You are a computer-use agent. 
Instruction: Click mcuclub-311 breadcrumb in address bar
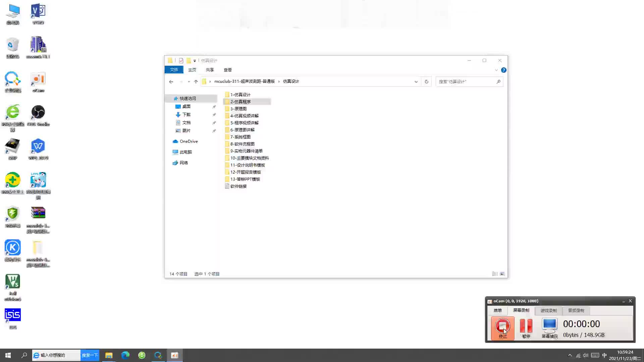[244, 81]
